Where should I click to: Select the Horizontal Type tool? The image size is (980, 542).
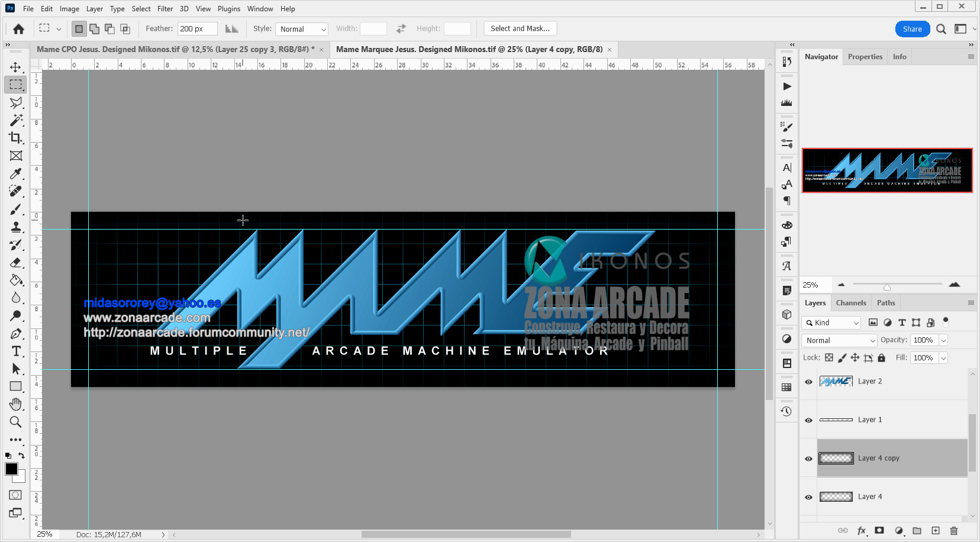[x=15, y=351]
